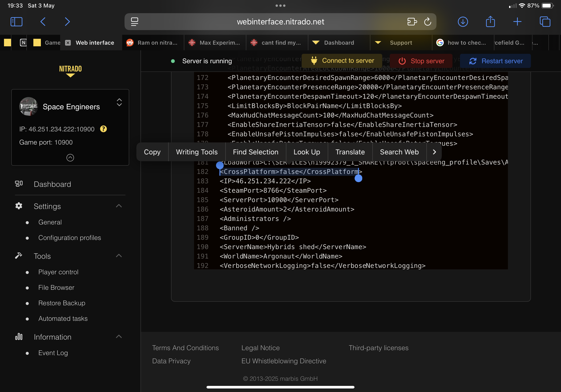Click the ServerName line 190 text

tap(293, 247)
